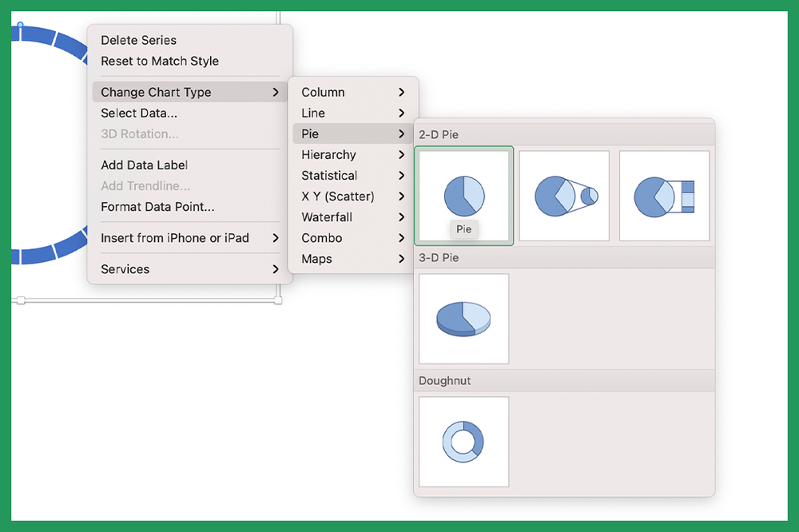
Task: Choose the Waterfall chart category
Action: click(327, 216)
